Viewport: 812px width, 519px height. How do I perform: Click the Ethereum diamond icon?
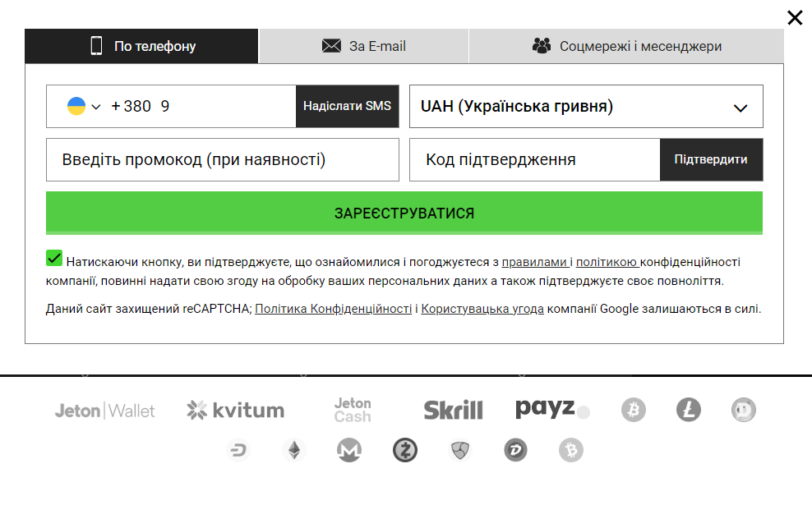[x=294, y=450]
